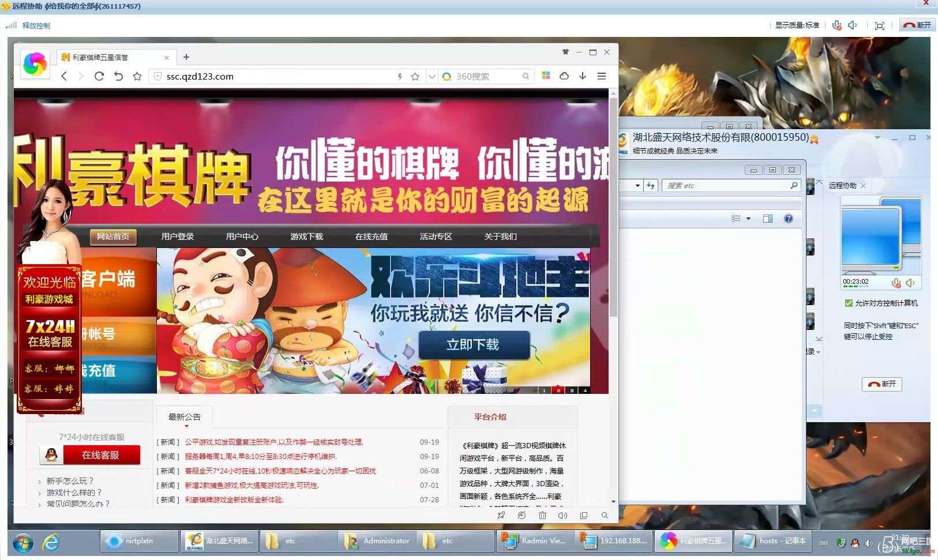Open help icon in etc explorer window
The width and height of the screenshot is (938, 560).
point(789,219)
